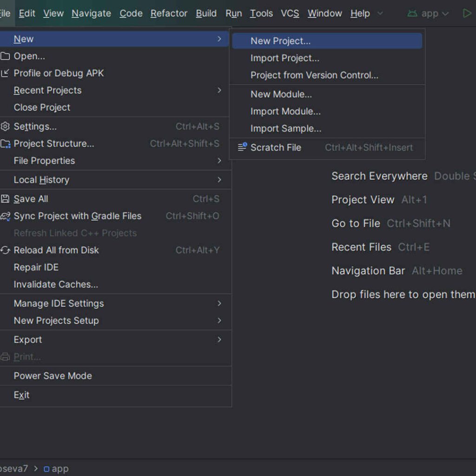Click the Reload All from Disk icon
This screenshot has width=476, height=476.
click(5, 250)
